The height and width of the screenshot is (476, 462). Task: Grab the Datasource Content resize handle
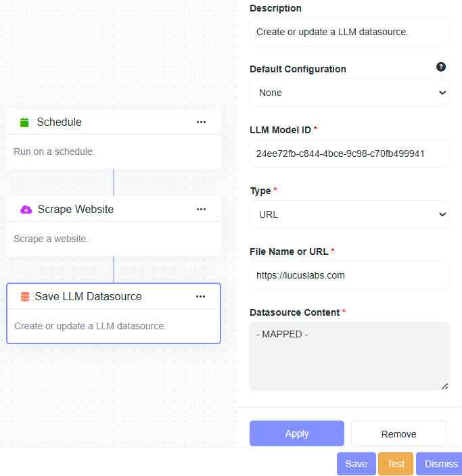point(444,386)
